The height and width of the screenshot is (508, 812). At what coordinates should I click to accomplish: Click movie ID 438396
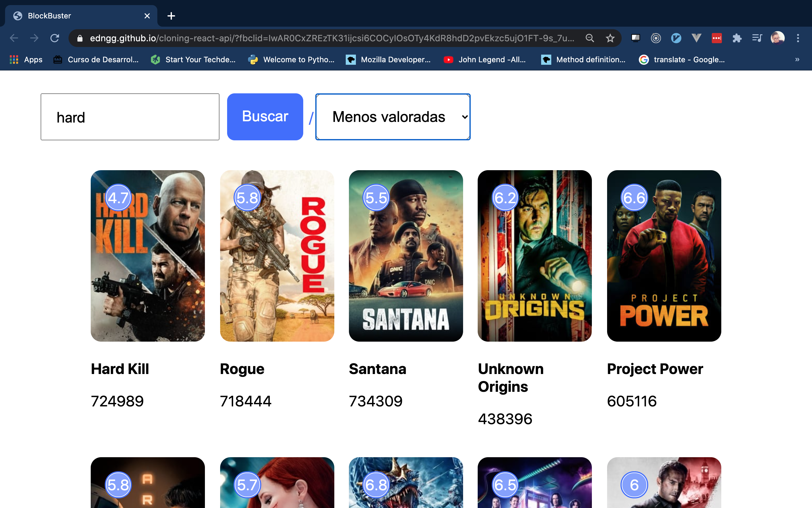point(505,419)
